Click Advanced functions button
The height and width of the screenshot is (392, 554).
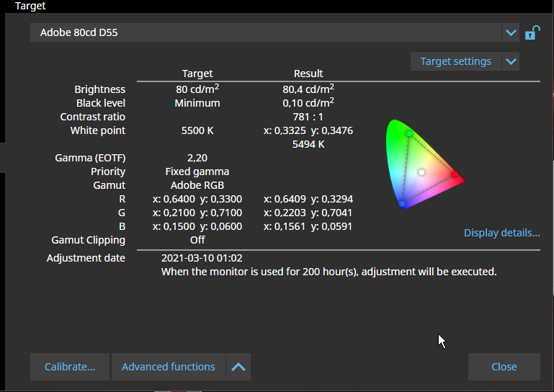pos(169,367)
